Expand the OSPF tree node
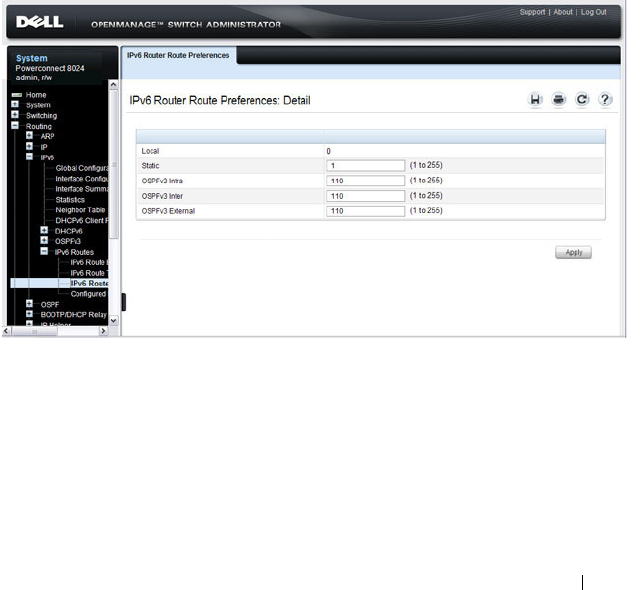Screen dimensions: 641x590 pos(29,304)
